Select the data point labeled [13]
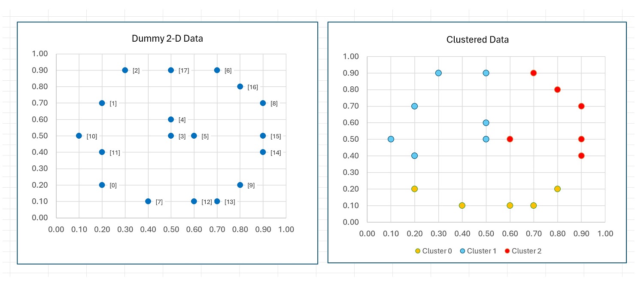644x283 pixels. [217, 201]
